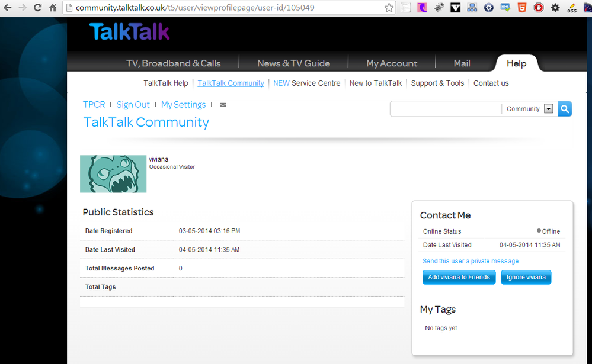Open private messages via envelope icon
592x364 pixels.
pos(223,105)
